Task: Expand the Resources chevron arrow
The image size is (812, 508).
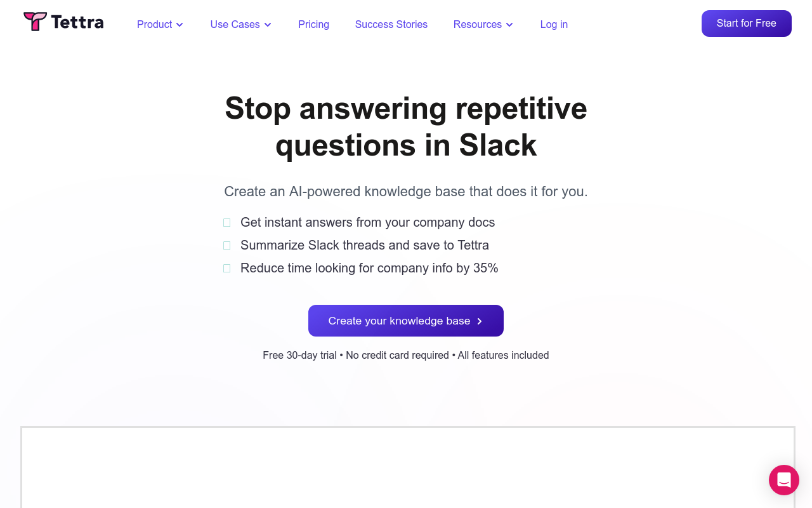Action: (x=509, y=25)
